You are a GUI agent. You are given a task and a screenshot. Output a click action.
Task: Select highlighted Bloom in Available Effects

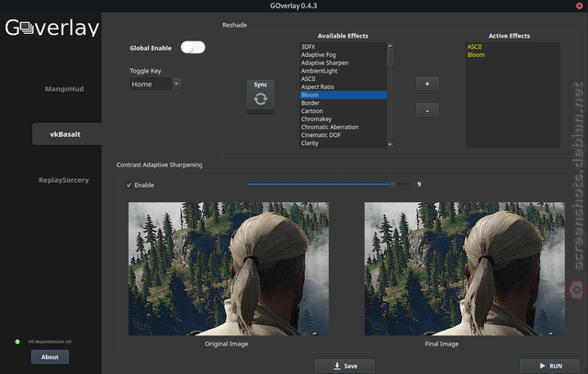[x=343, y=95]
